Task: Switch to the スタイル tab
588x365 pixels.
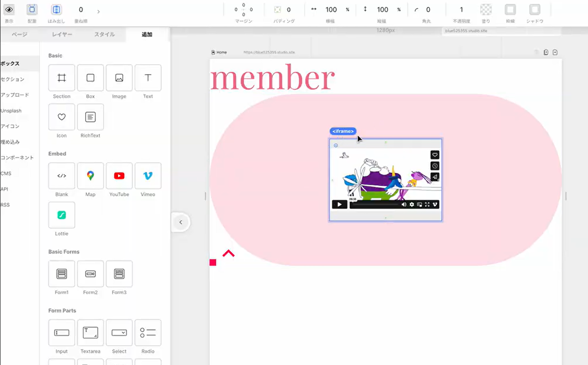Action: coord(105,35)
